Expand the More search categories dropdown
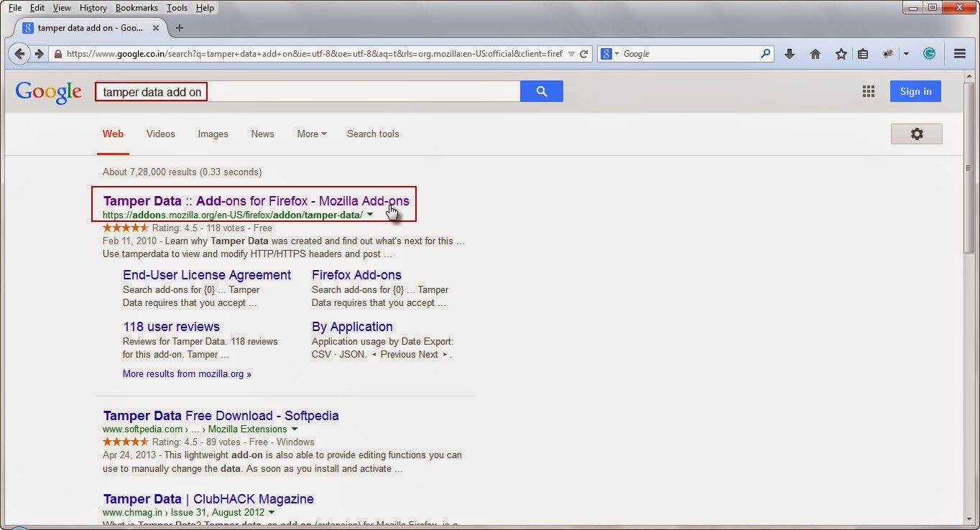980x530 pixels. click(x=312, y=134)
